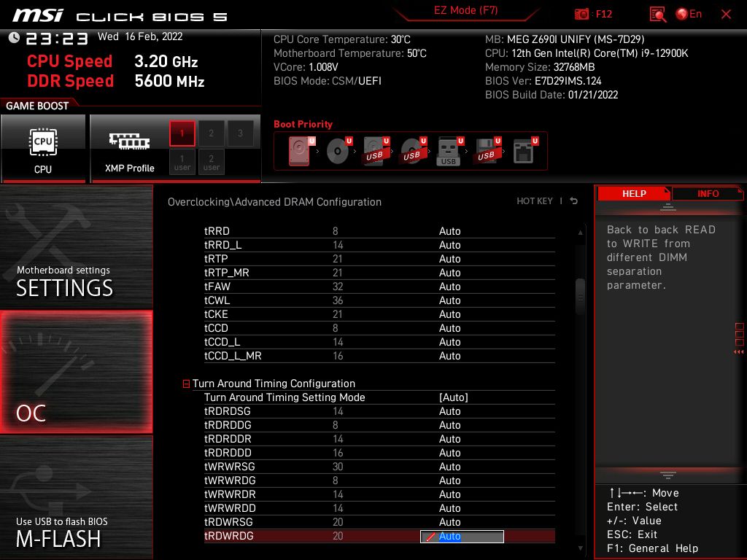Screen dimensions: 747x560
Task: Click the help panel top grip handle
Action: tap(668, 207)
